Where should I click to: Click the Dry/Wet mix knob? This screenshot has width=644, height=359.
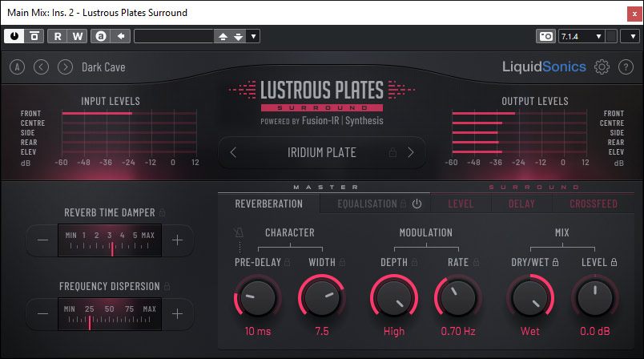pos(529,299)
